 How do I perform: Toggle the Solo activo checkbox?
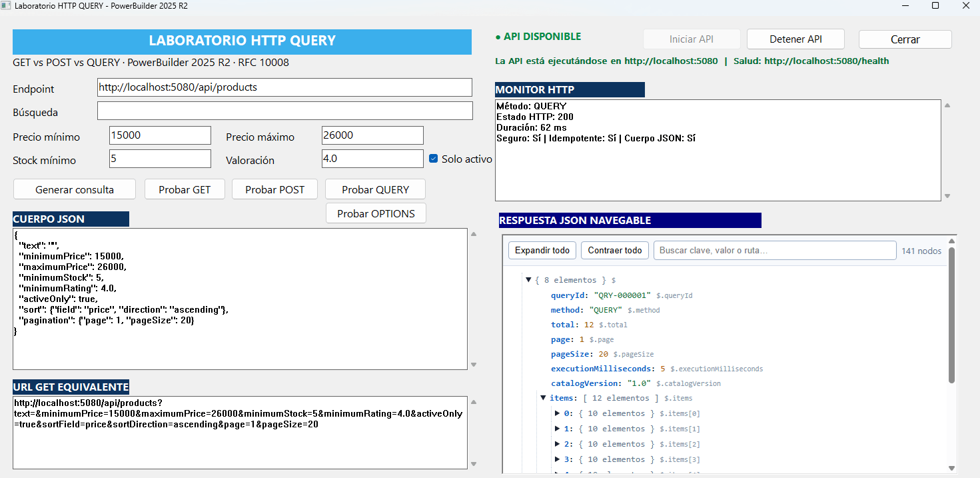coord(434,159)
